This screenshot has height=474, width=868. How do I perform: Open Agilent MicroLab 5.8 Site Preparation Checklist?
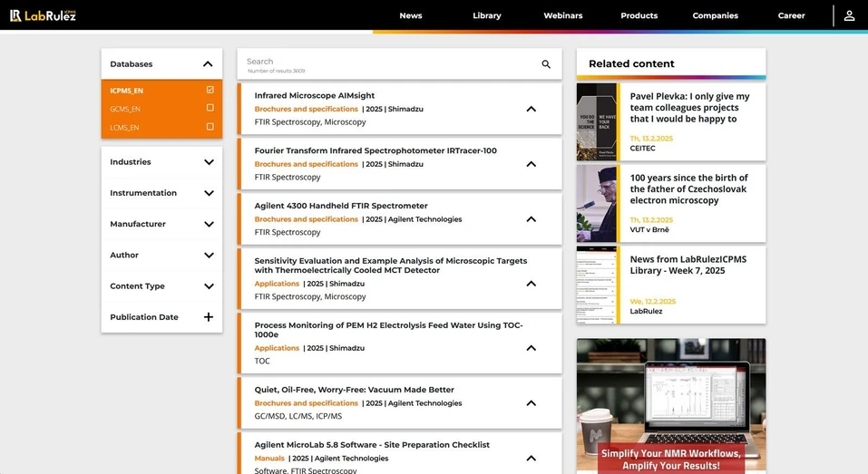pos(372,445)
